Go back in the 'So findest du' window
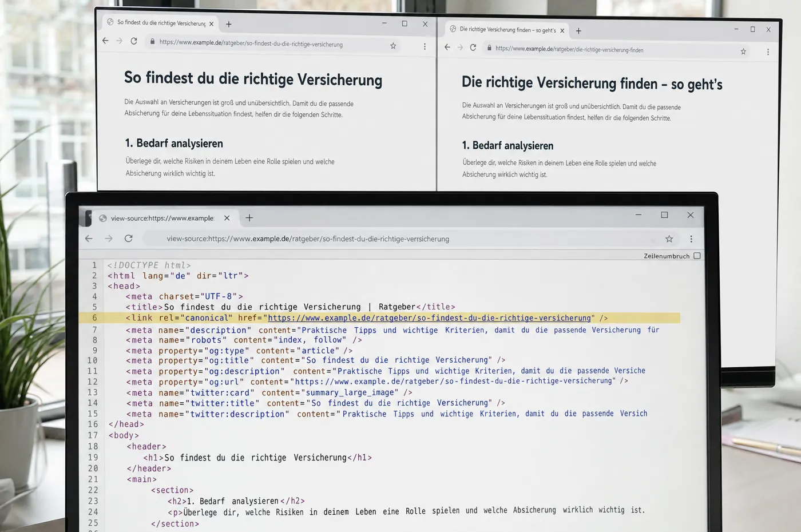This screenshot has height=532, width=801. [105, 41]
